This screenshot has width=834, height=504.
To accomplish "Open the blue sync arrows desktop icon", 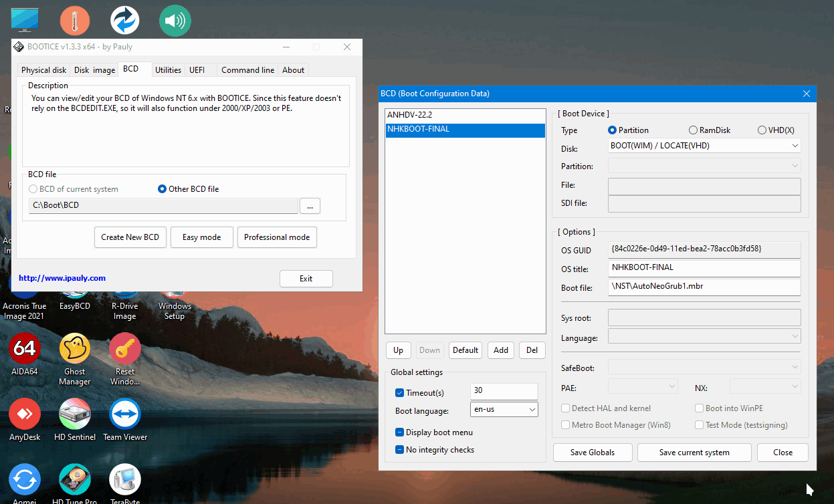I will [124, 21].
